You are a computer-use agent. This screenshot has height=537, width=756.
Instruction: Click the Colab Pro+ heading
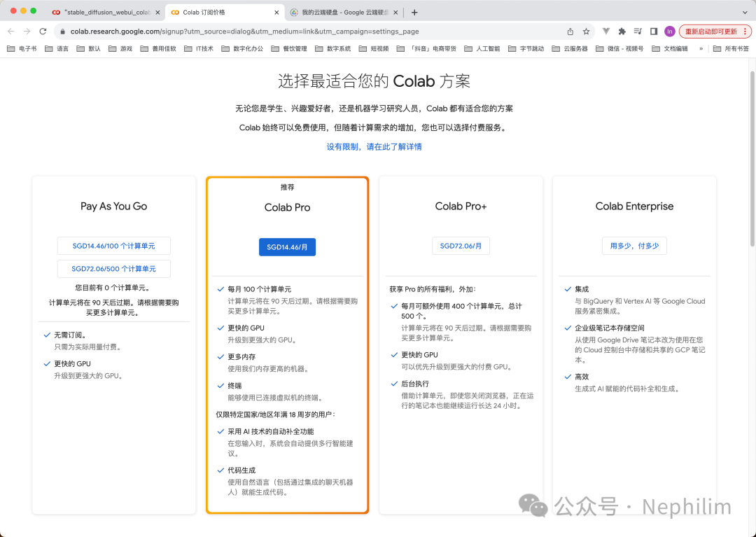(x=461, y=207)
